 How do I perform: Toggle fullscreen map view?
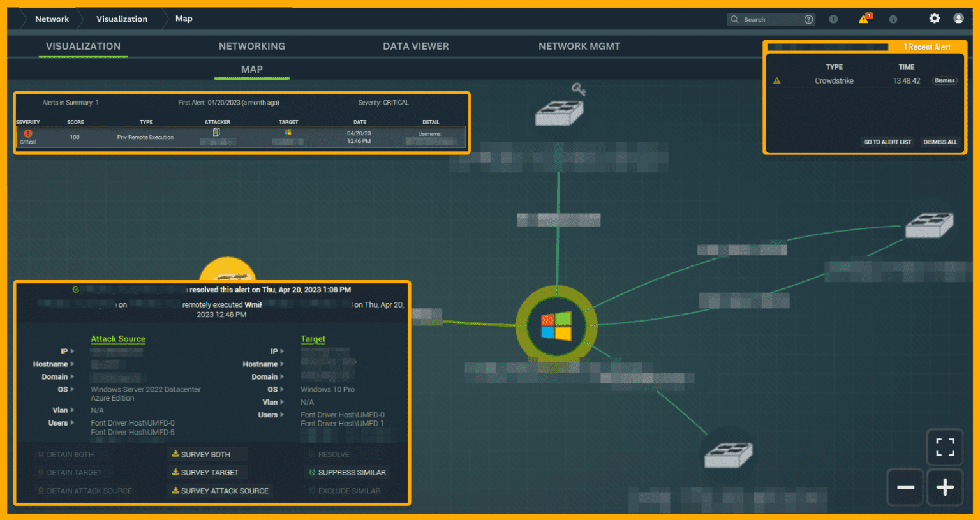click(x=945, y=447)
